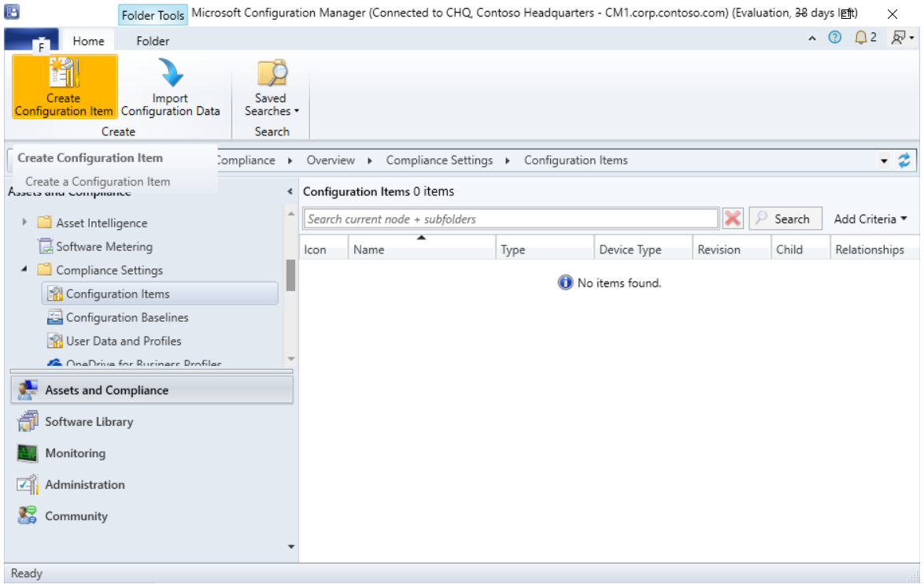Sort by the Name column header
Viewport: 924px width, 584px height.
421,249
